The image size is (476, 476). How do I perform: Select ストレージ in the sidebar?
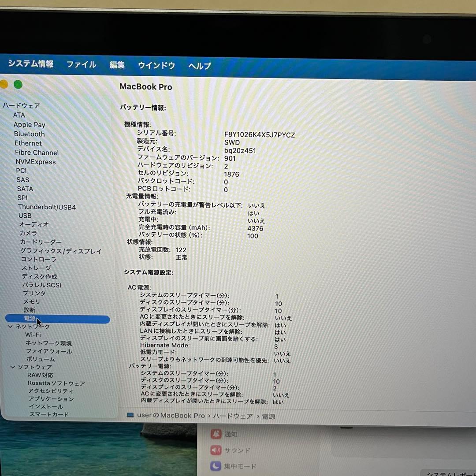36,268
